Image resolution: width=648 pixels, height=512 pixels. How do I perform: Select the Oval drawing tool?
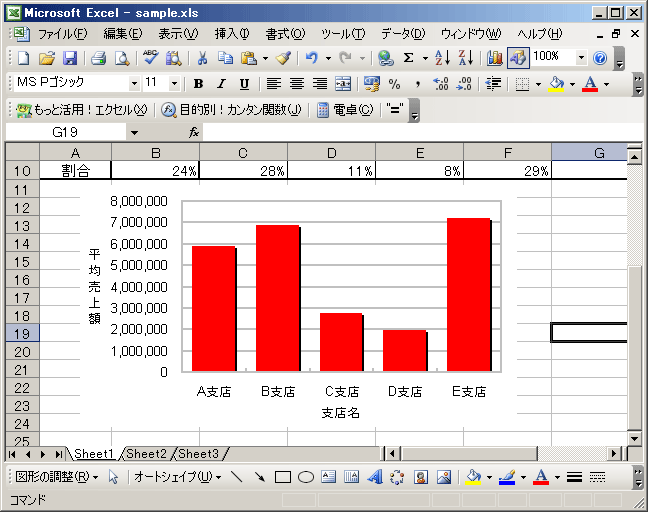(x=306, y=477)
